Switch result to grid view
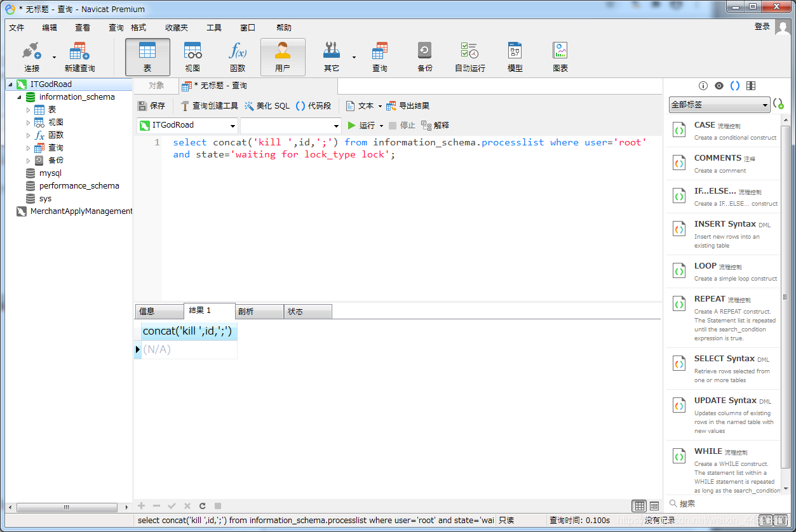 tap(640, 506)
